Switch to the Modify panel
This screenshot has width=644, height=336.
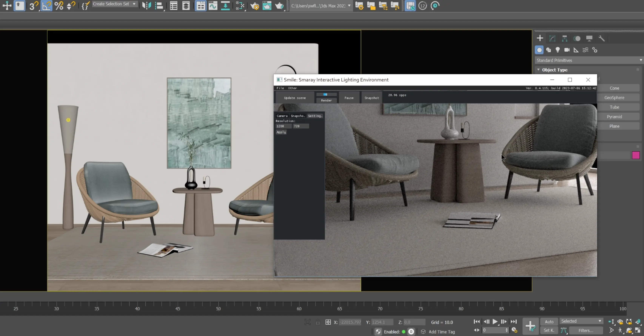click(552, 38)
